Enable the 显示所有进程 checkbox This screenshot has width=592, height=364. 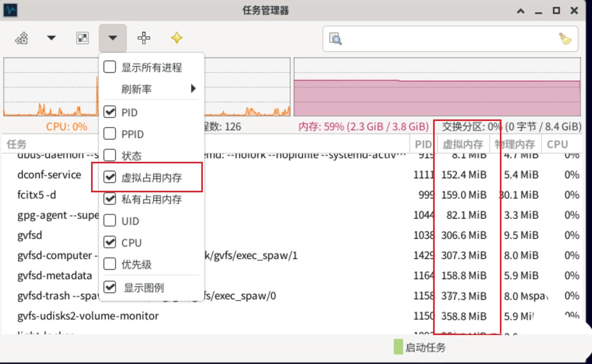click(110, 67)
